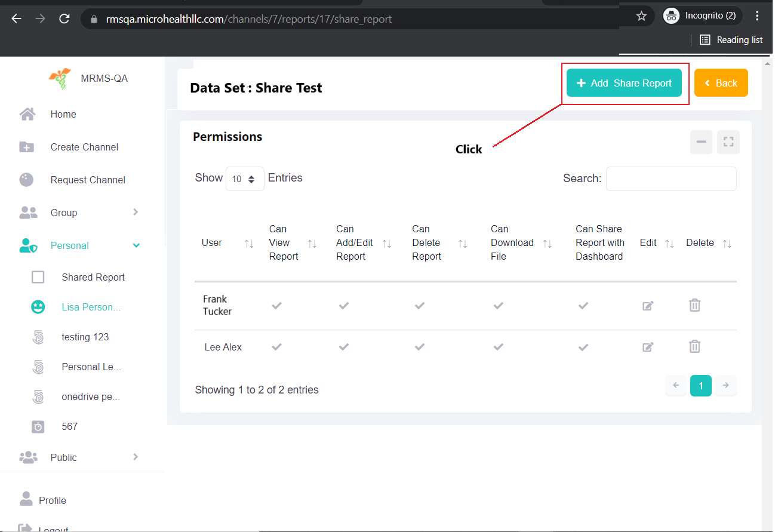Sort by Edit column
Image resolution: width=775 pixels, height=532 pixels.
coord(669,244)
